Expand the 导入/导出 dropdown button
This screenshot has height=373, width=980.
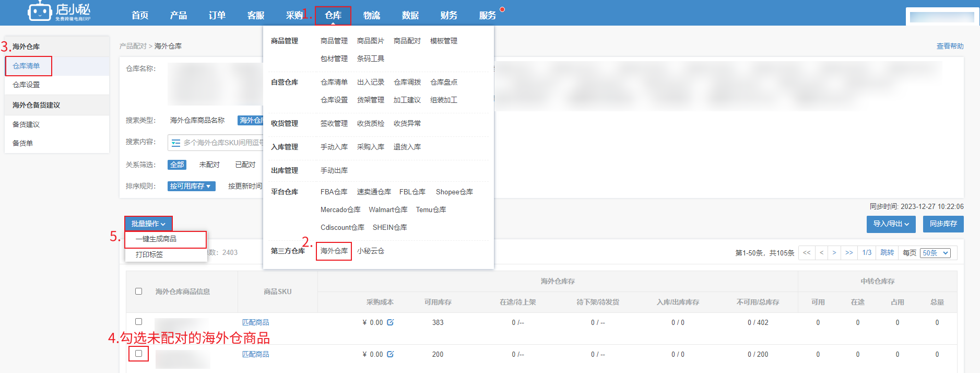pos(891,224)
